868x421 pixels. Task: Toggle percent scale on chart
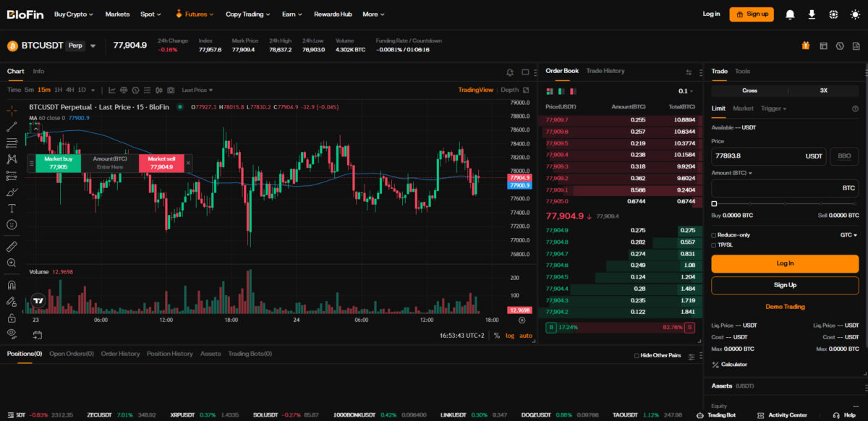click(x=497, y=336)
